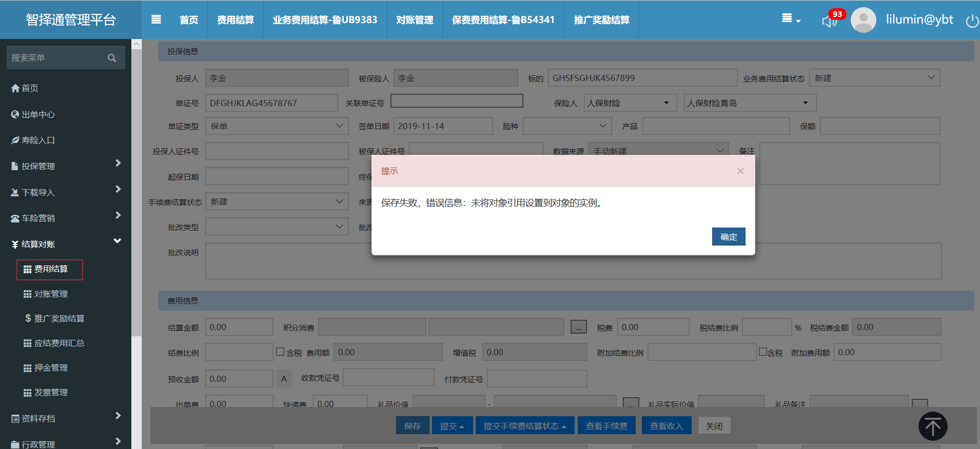Click the 搜索菜单 search input field

[56, 58]
